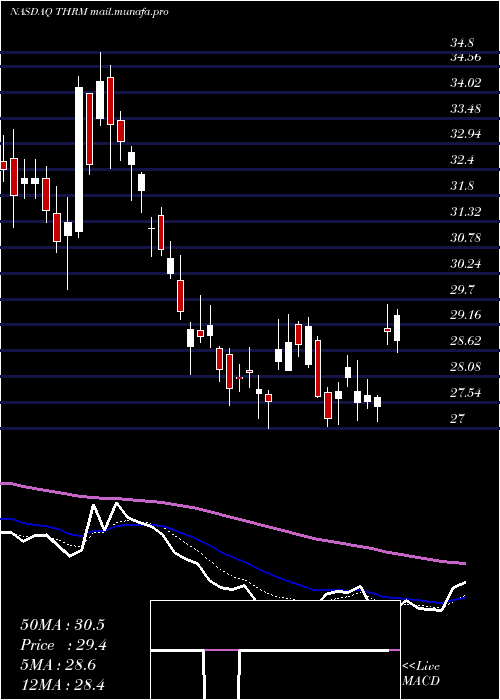The image size is (500, 700).
Task: Click the 12MA : 28.4 readout
Action: (x=62, y=684)
